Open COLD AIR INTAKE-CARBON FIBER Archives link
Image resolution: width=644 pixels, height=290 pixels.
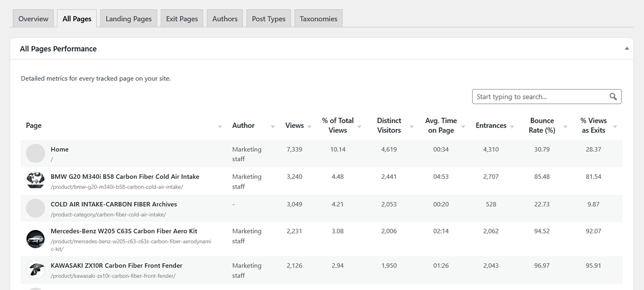pos(114,204)
